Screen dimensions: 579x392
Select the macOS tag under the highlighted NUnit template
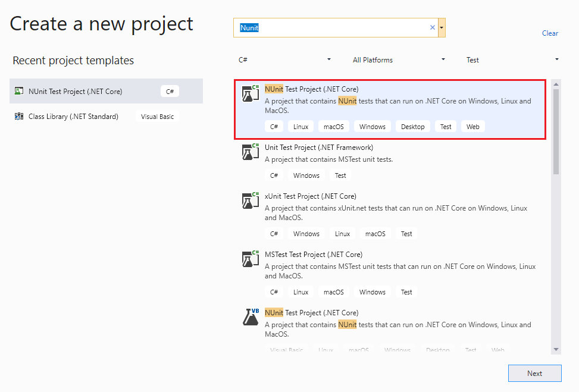(334, 126)
